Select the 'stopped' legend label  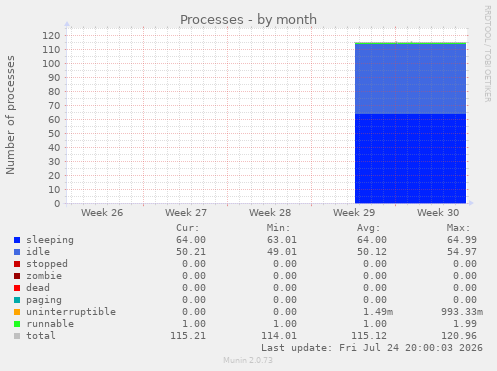tap(47, 264)
